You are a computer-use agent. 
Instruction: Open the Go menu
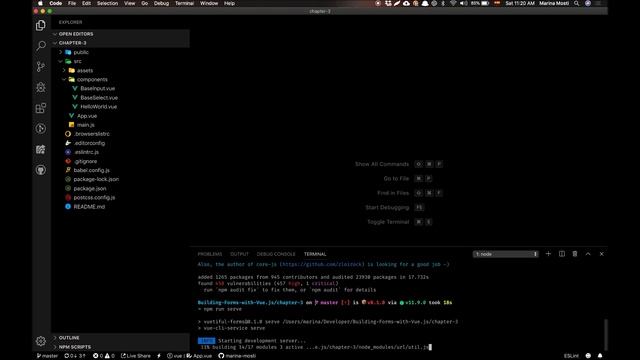pos(144,3)
